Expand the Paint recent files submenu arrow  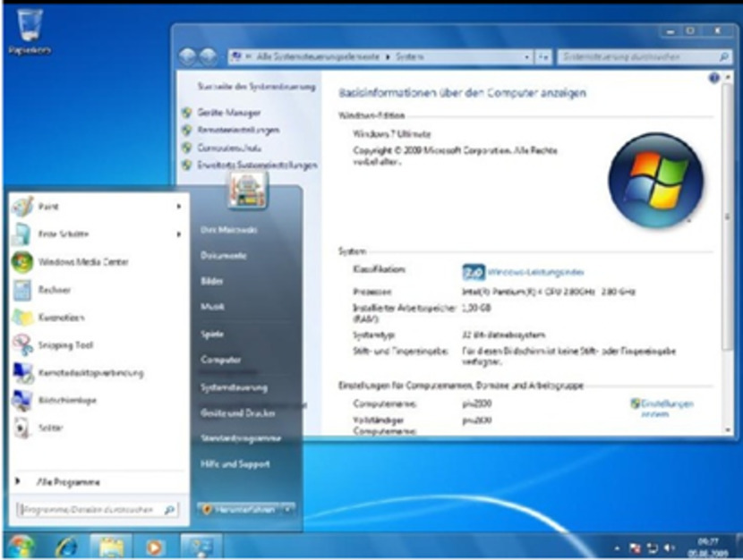pyautogui.click(x=178, y=207)
